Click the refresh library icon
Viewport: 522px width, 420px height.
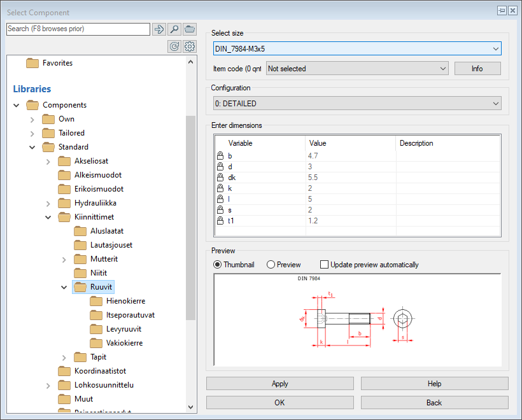click(174, 46)
